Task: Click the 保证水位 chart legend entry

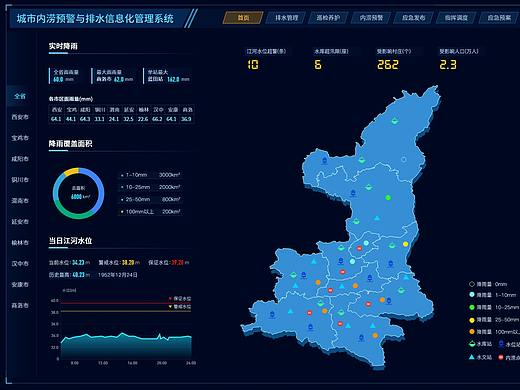Action: [180, 298]
